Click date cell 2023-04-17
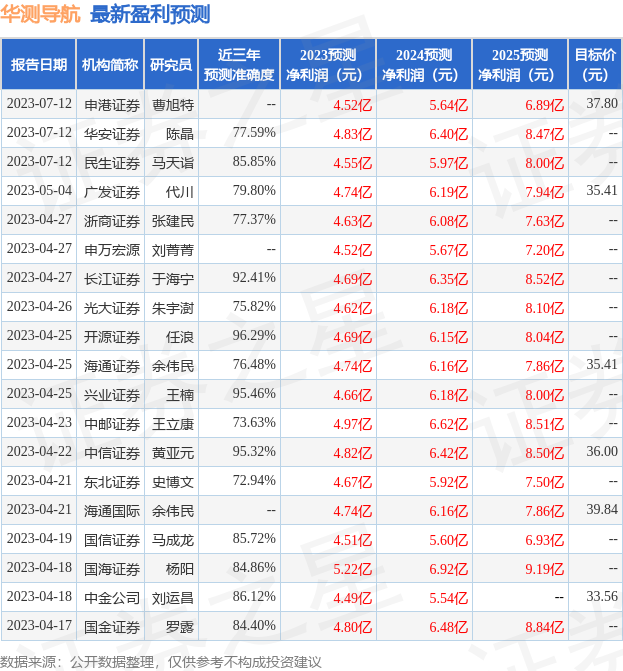623x671 pixels. pos(39,626)
